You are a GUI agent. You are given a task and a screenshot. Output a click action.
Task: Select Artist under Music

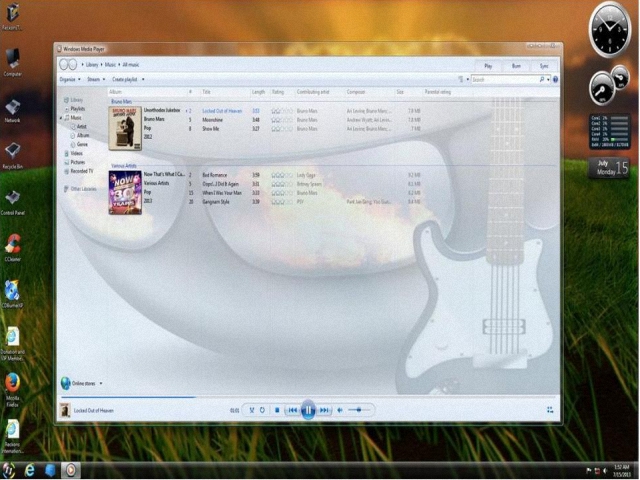pos(82,127)
